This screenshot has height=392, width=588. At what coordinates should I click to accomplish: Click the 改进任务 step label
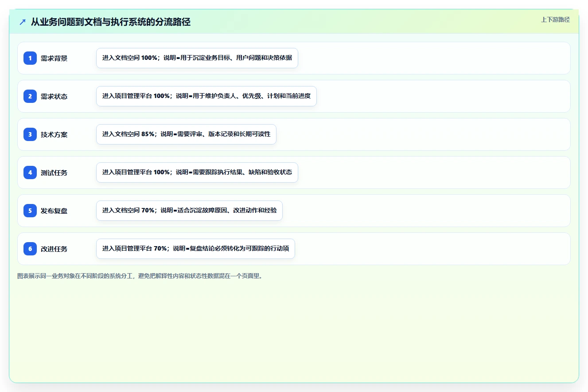click(x=54, y=249)
